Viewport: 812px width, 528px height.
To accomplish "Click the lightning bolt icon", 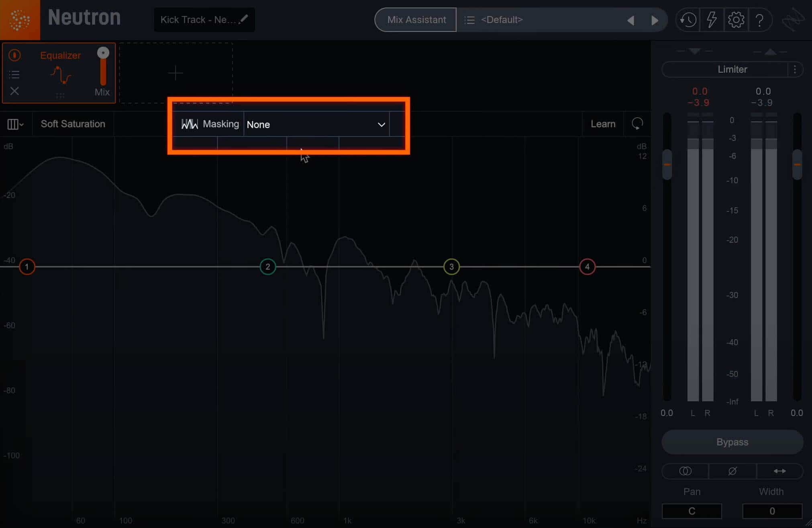I will pyautogui.click(x=712, y=20).
